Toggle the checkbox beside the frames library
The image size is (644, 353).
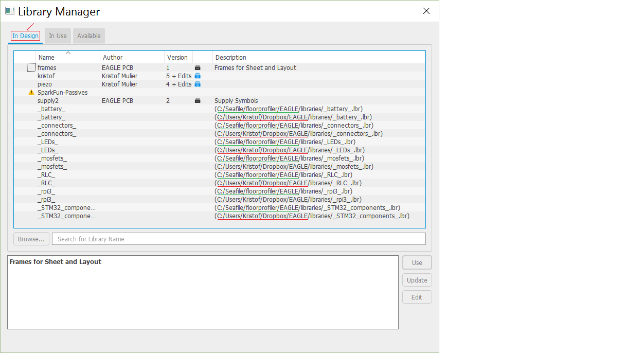(31, 67)
